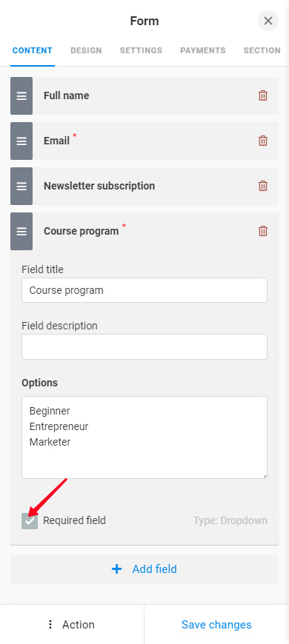The image size is (289, 644).
Task: Uncheck the Required field checkbox
Action: [x=30, y=521]
